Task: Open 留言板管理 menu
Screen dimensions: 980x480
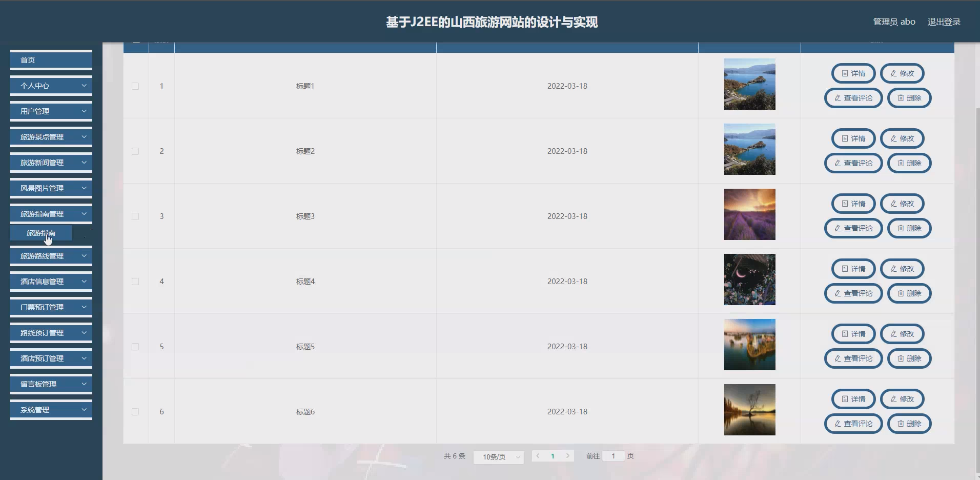Action: tap(51, 384)
